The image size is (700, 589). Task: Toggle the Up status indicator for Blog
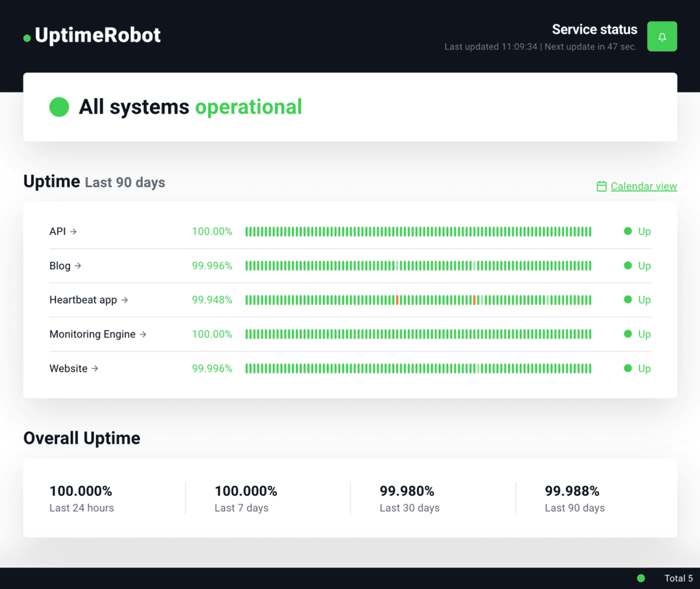click(627, 265)
